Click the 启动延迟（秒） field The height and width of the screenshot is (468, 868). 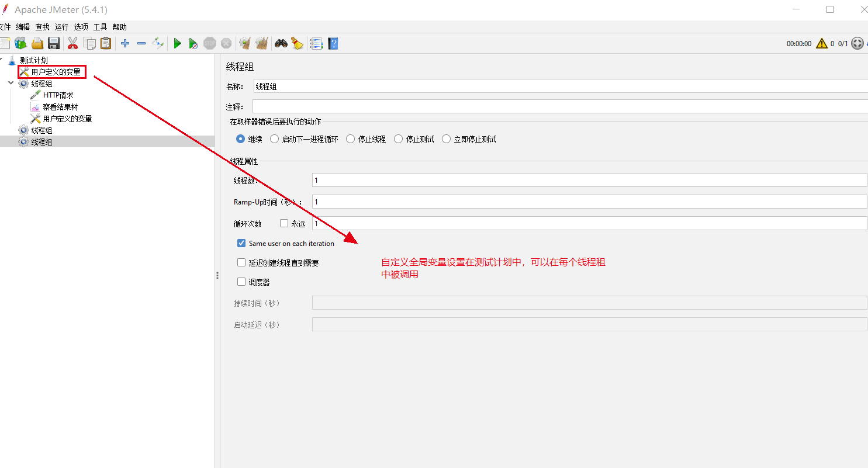pos(590,324)
